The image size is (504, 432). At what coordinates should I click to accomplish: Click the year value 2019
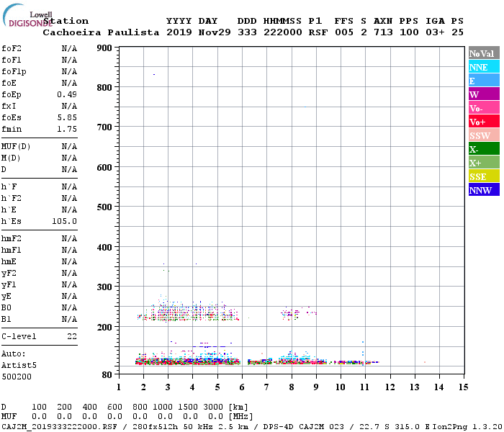179,32
